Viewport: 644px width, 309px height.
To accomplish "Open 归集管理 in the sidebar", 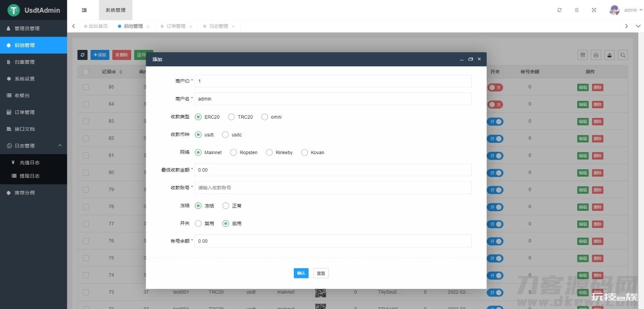I will tap(33, 62).
